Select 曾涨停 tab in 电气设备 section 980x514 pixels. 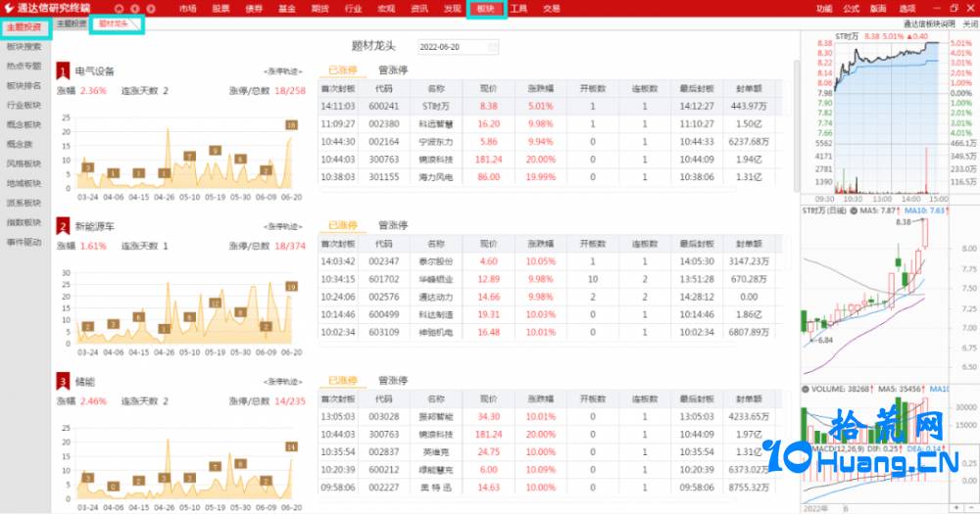[x=393, y=70]
